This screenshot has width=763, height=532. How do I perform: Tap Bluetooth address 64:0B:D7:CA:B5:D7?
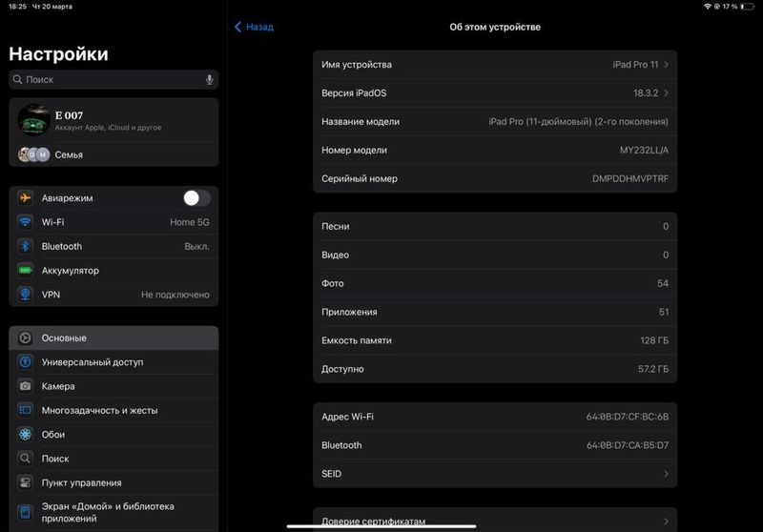628,445
